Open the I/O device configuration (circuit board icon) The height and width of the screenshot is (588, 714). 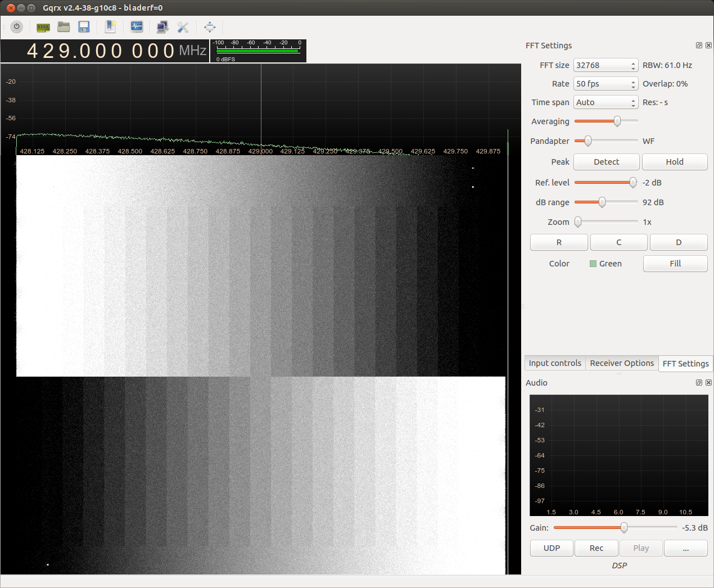(x=43, y=27)
